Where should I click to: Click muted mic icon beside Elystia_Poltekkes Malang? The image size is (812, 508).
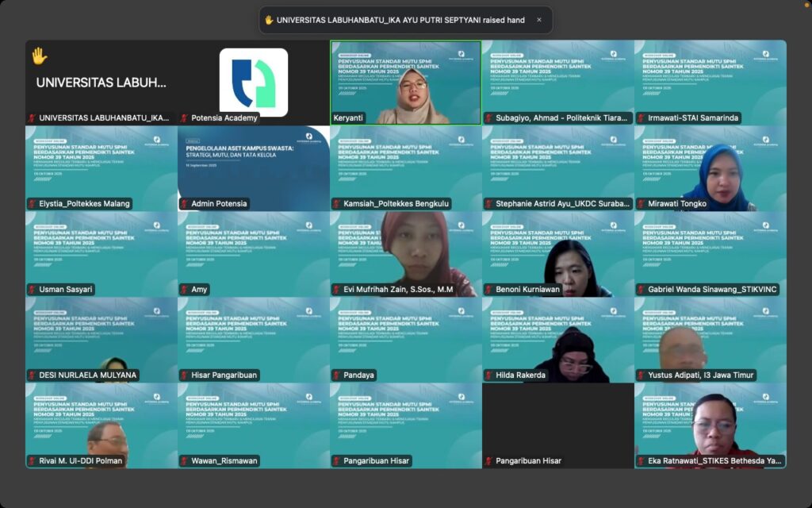pos(33,204)
